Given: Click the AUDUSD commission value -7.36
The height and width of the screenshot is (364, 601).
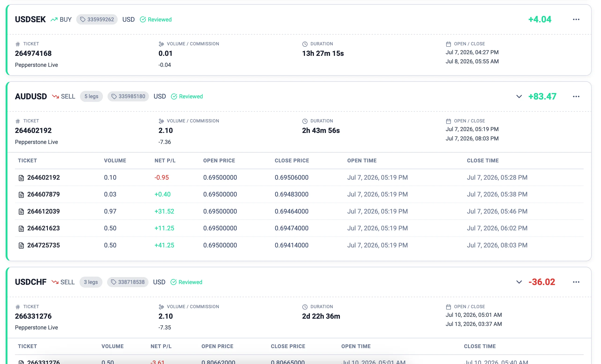Looking at the screenshot, I should point(165,142).
